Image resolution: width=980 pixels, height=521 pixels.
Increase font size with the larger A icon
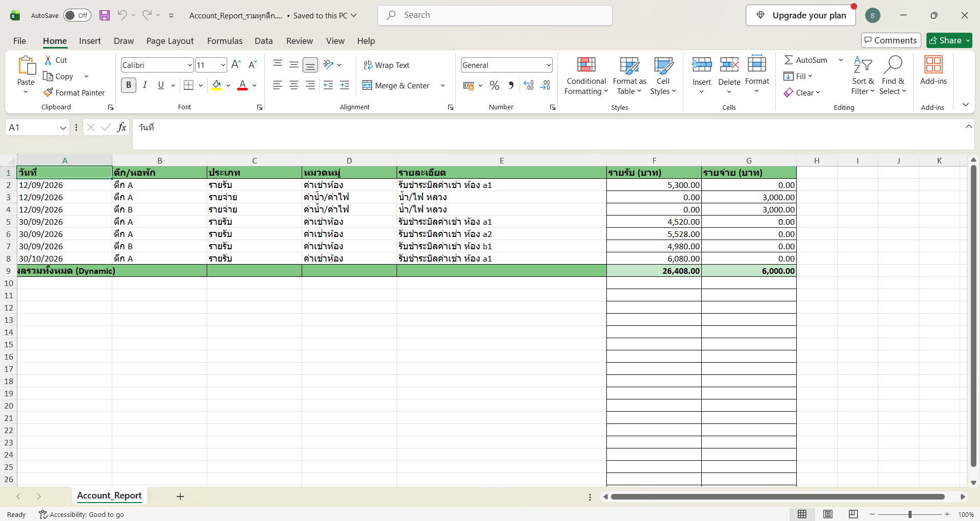[236, 64]
